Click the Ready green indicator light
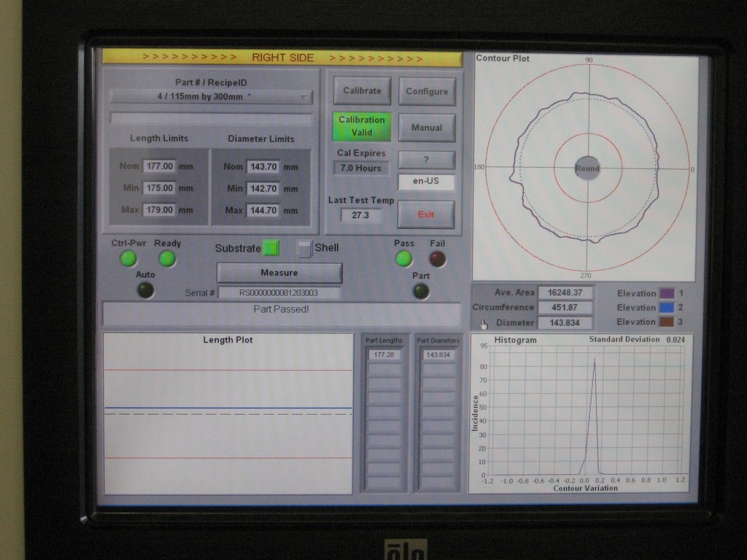 click(167, 258)
